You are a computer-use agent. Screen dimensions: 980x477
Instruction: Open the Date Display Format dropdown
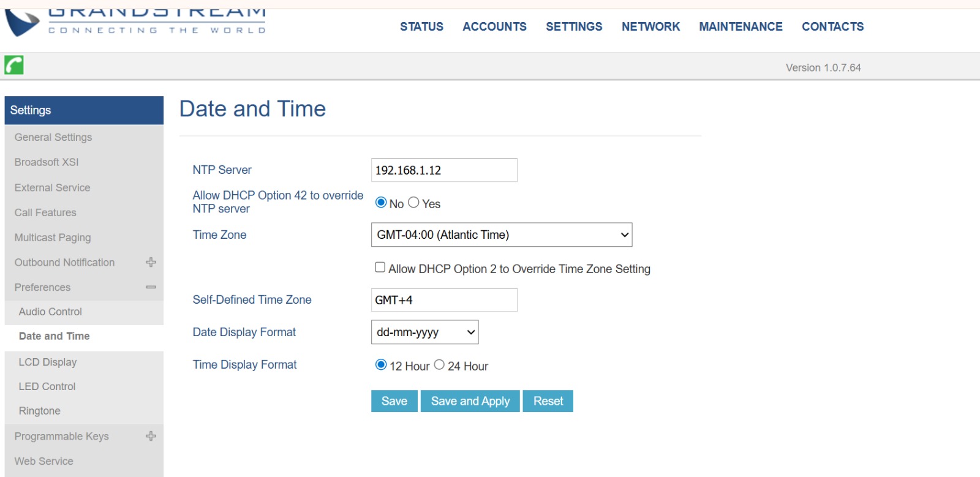coord(424,332)
